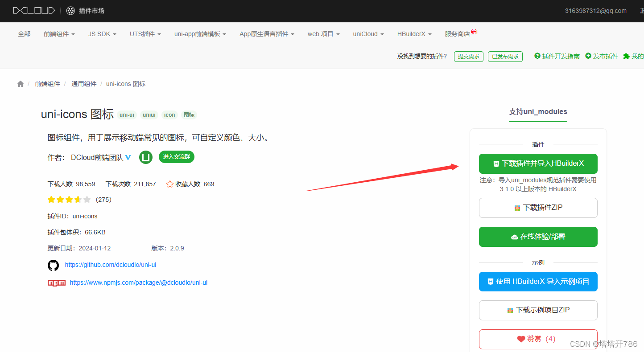This screenshot has width=644, height=352.
Task: Open the green uni-ui author icon
Action: click(x=145, y=157)
